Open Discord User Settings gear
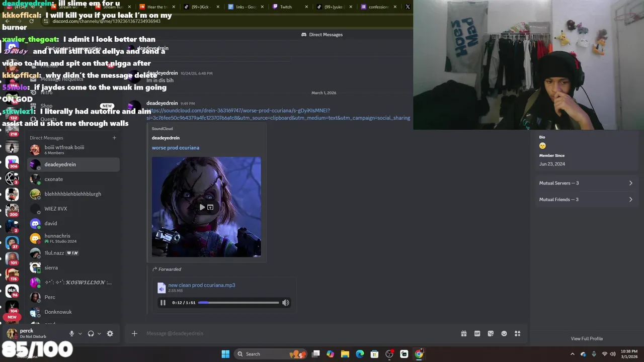 click(x=110, y=333)
